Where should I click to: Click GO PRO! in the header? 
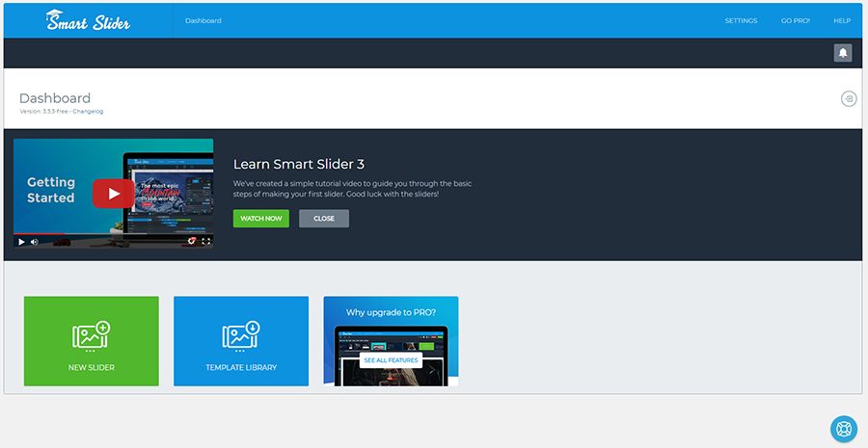(x=796, y=20)
